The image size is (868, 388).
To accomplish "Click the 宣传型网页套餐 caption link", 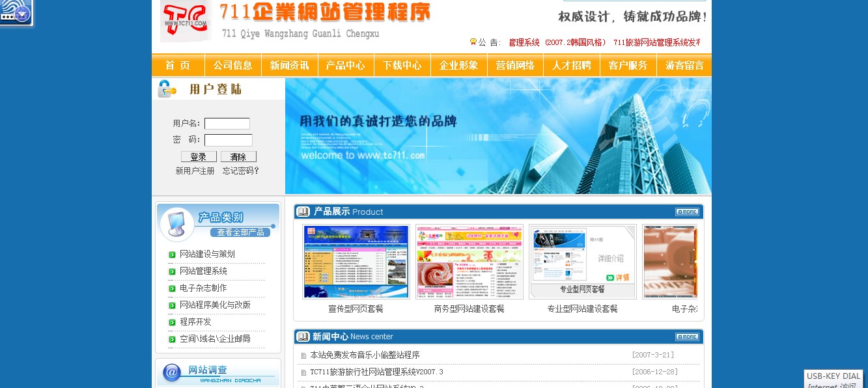I will [356, 309].
